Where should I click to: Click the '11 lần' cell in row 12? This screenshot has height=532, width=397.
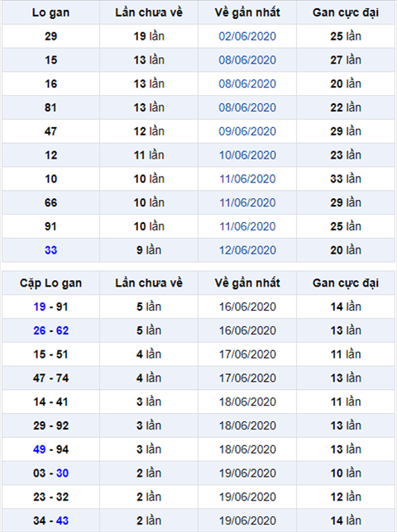[x=149, y=155]
